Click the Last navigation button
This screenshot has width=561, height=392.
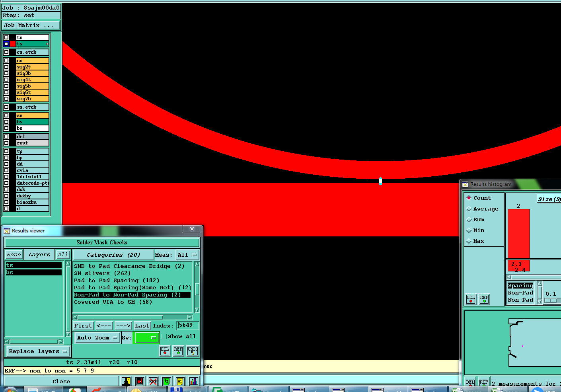pos(142,326)
